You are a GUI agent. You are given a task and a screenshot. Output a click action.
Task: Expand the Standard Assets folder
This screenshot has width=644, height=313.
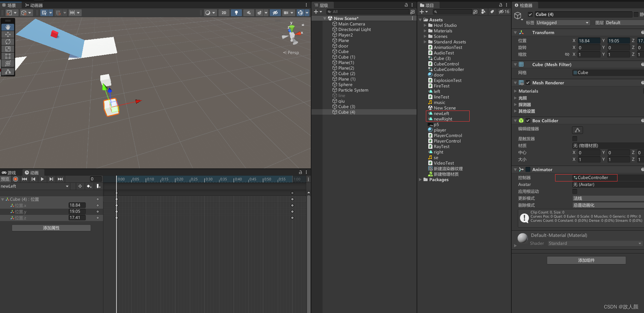[x=425, y=42]
